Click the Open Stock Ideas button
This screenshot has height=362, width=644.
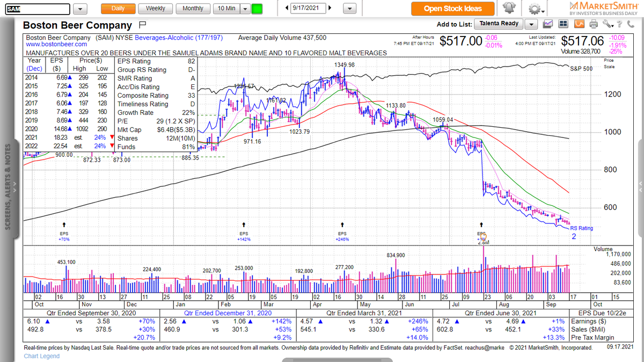coord(452,9)
